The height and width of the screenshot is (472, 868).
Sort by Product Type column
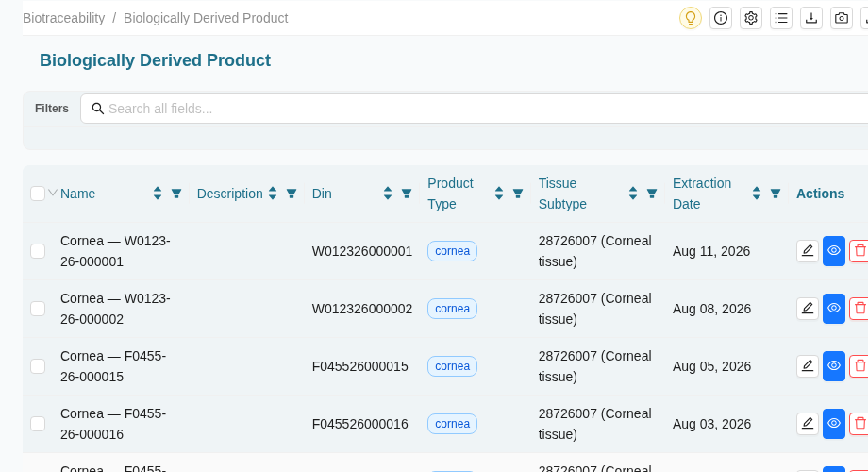tap(499, 194)
